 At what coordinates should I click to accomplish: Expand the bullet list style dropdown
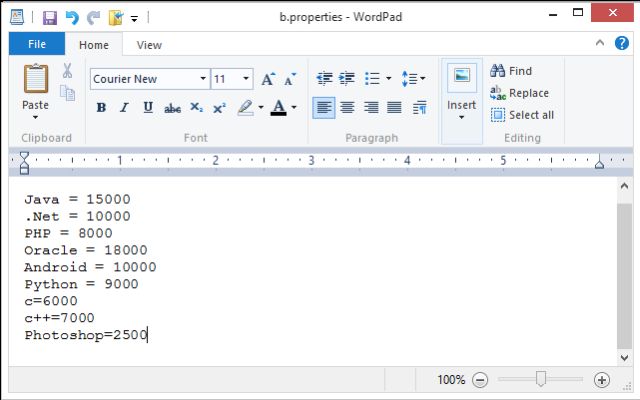[389, 78]
